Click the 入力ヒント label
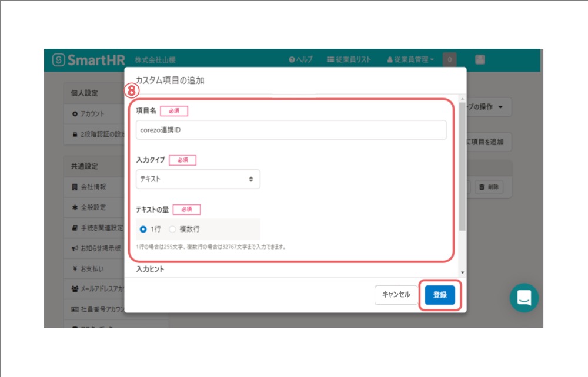Image resolution: width=588 pixels, height=377 pixels. 150,269
